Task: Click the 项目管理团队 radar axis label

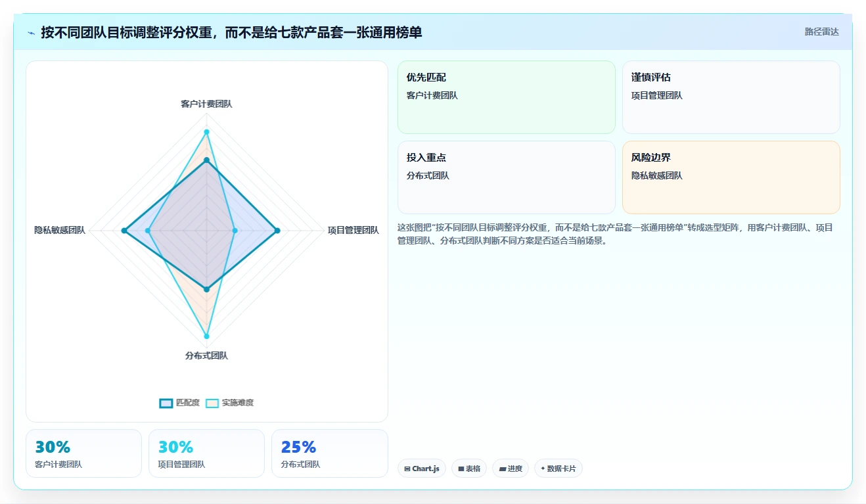Action: 353,230
